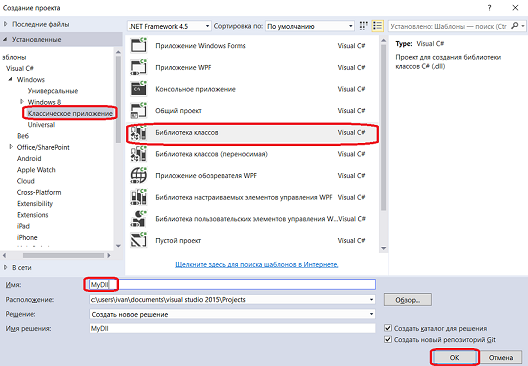
Task: Select the 'Cloud' tree item
Action: (x=26, y=181)
